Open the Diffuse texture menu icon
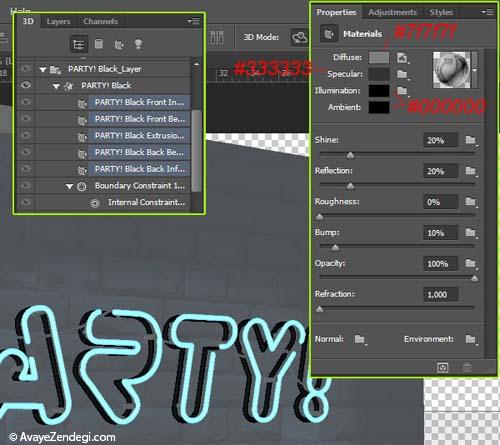 403,58
